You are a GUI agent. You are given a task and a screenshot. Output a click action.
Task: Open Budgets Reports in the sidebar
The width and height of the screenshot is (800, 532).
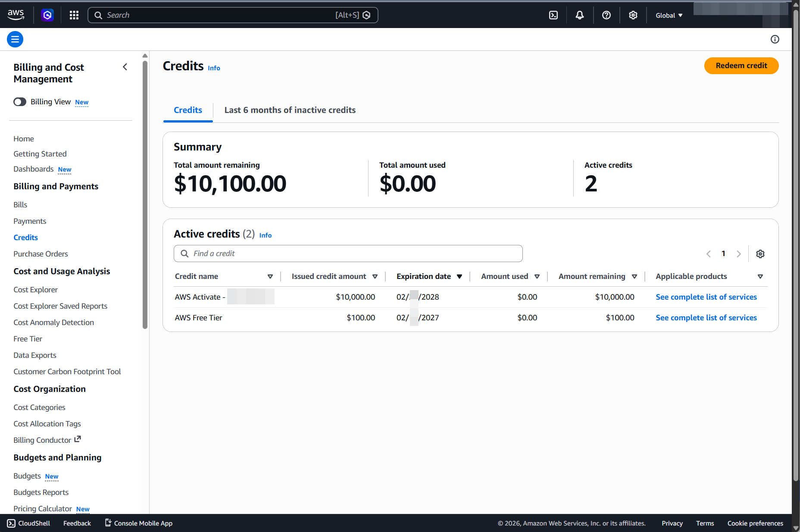(41, 492)
